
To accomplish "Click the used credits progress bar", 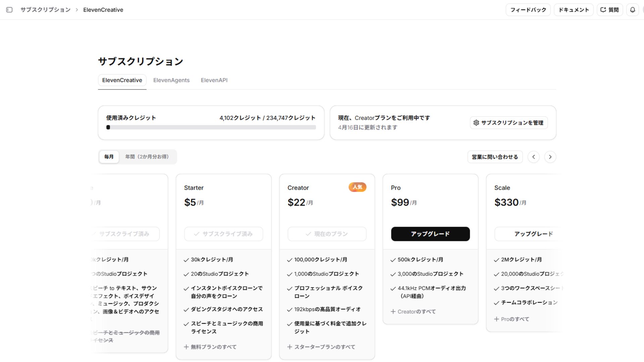I will (211, 127).
